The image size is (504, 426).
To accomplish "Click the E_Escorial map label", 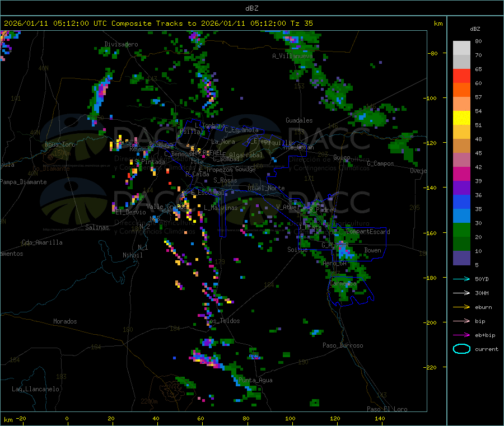I will (208, 193).
